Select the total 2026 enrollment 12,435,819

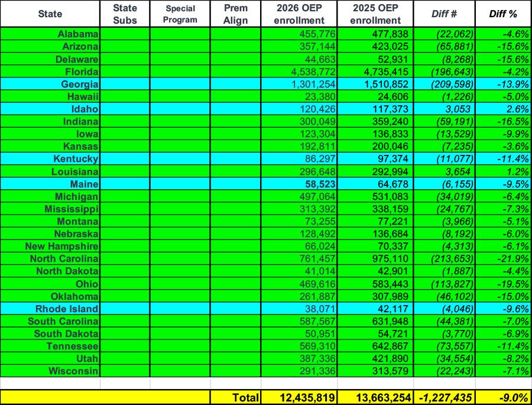pyautogui.click(x=300, y=398)
